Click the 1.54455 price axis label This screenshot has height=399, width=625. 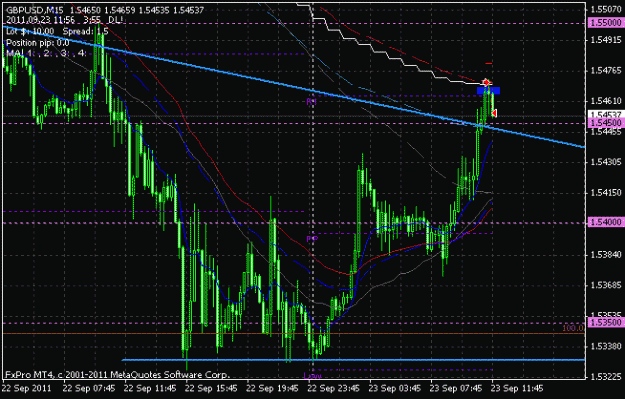[x=606, y=132]
